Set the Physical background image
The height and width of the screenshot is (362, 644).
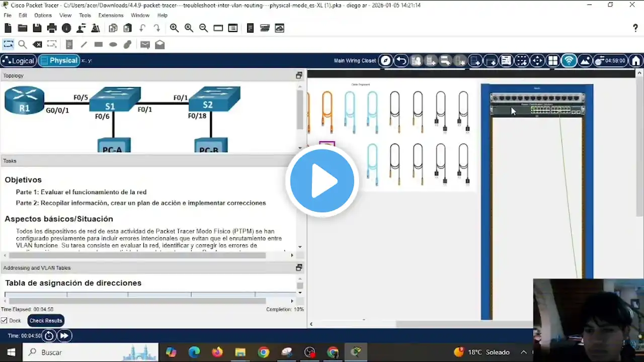(x=585, y=61)
